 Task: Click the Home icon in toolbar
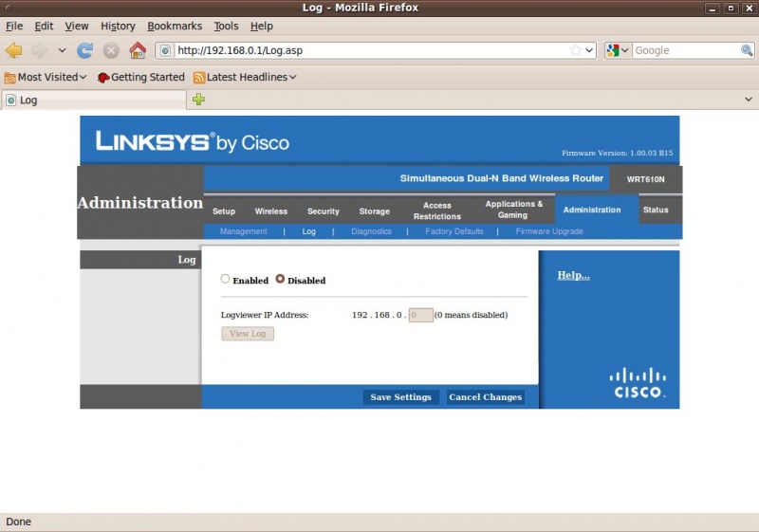tap(138, 50)
